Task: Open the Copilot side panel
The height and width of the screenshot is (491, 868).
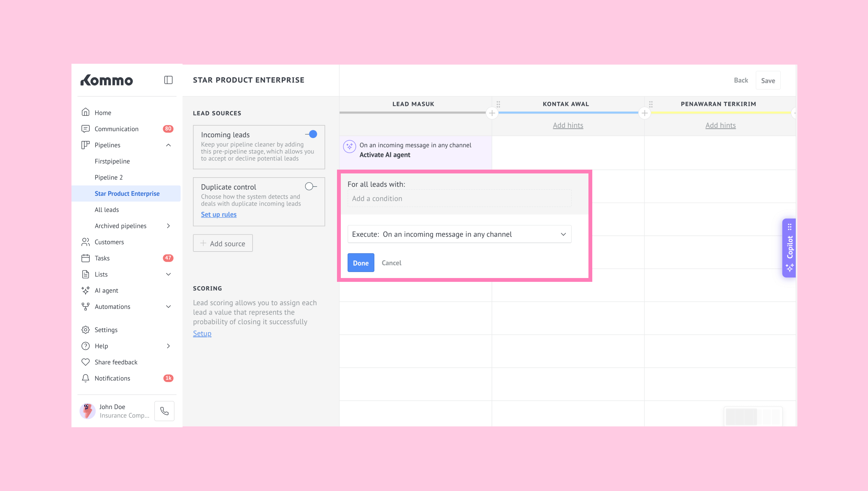Action: pos(789,248)
